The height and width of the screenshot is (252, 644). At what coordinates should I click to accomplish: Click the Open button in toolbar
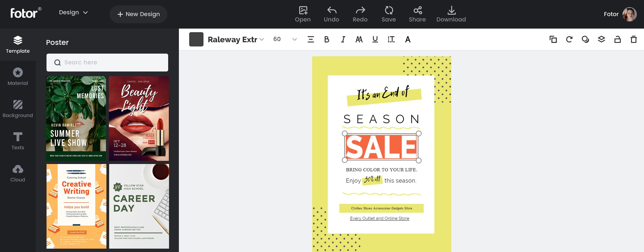(x=303, y=13)
